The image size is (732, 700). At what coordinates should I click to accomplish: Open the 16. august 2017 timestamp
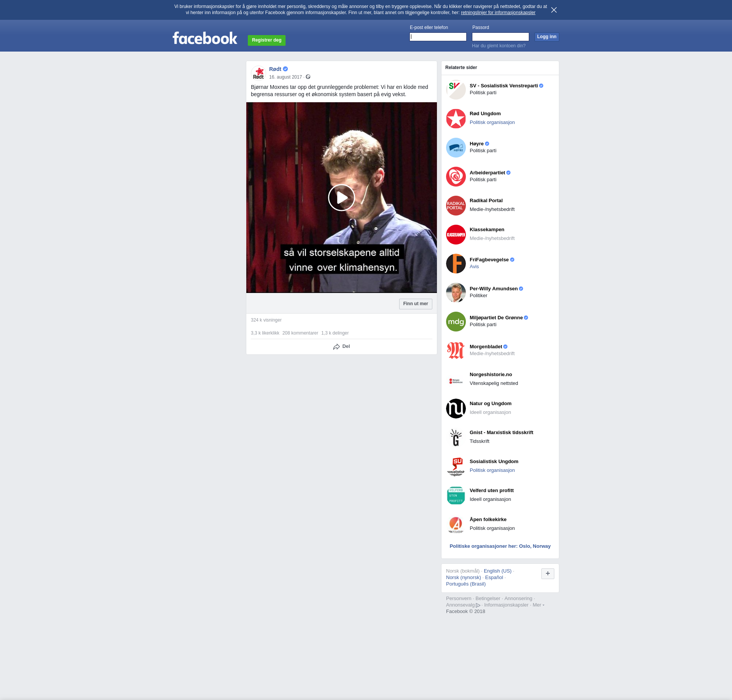(x=285, y=77)
